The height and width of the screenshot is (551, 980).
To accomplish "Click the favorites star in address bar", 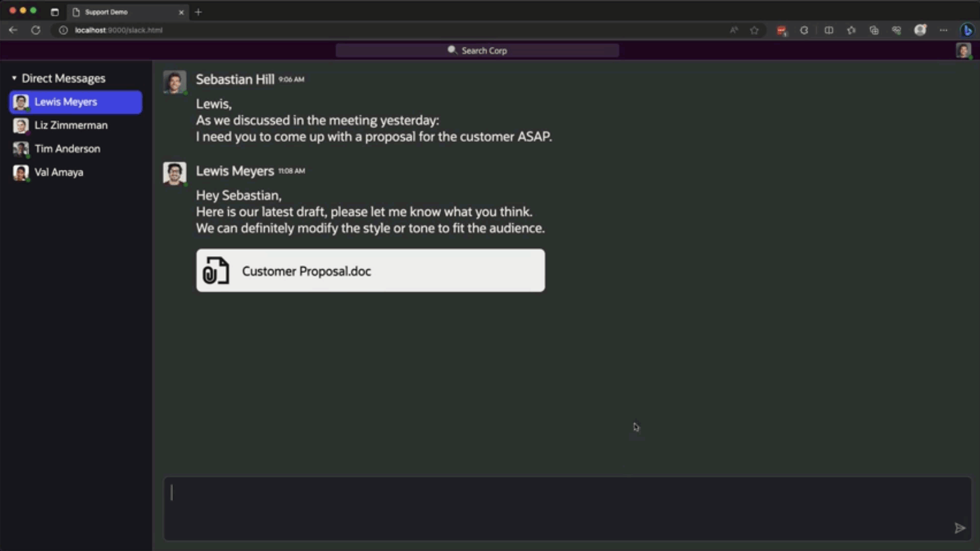I will pos(754,30).
